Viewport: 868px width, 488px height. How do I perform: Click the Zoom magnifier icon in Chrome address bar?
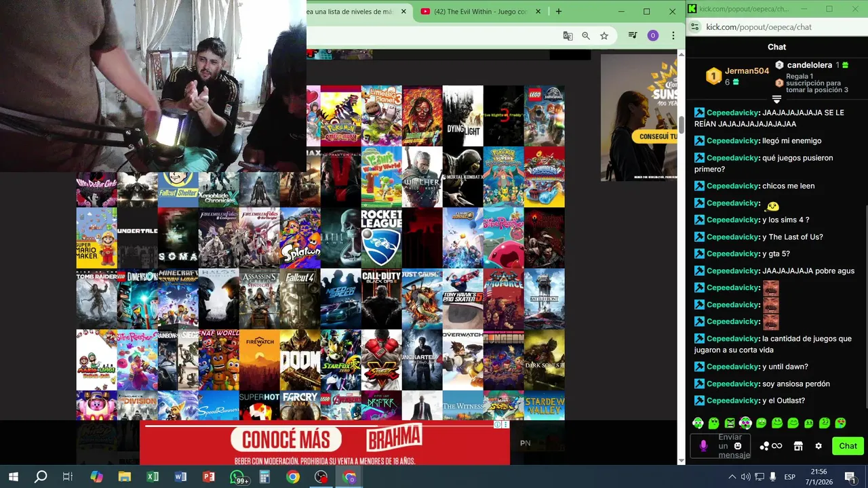tap(586, 36)
